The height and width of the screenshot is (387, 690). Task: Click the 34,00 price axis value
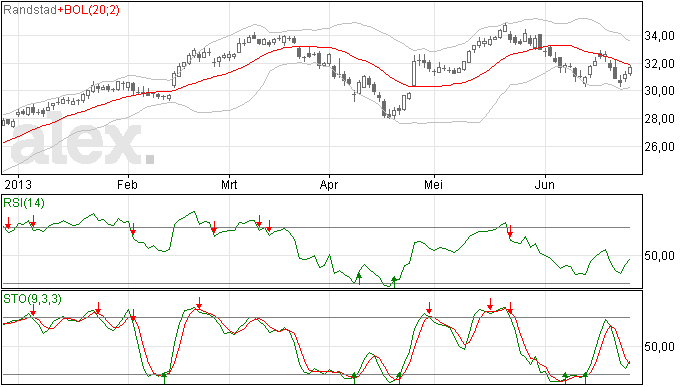tap(659, 36)
